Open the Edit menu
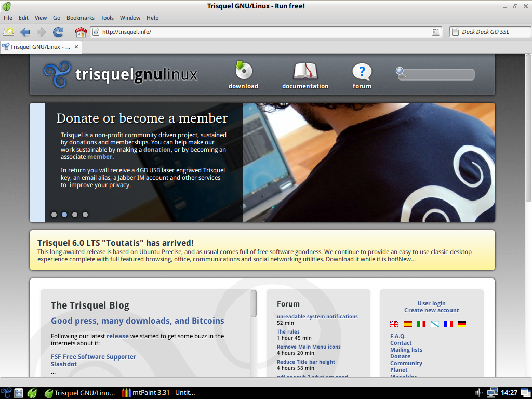Viewport: 532px width, 399px height. click(23, 18)
